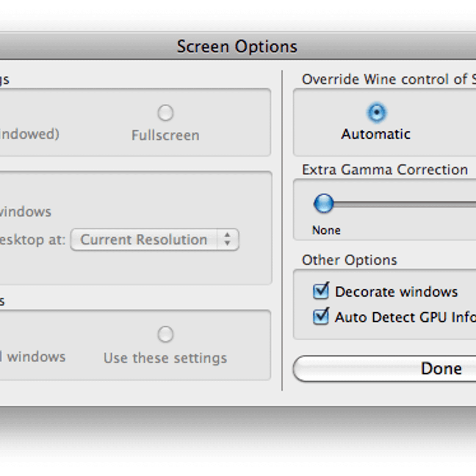
Task: Click the Extra Gamma Correction heading
Action: [385, 170]
